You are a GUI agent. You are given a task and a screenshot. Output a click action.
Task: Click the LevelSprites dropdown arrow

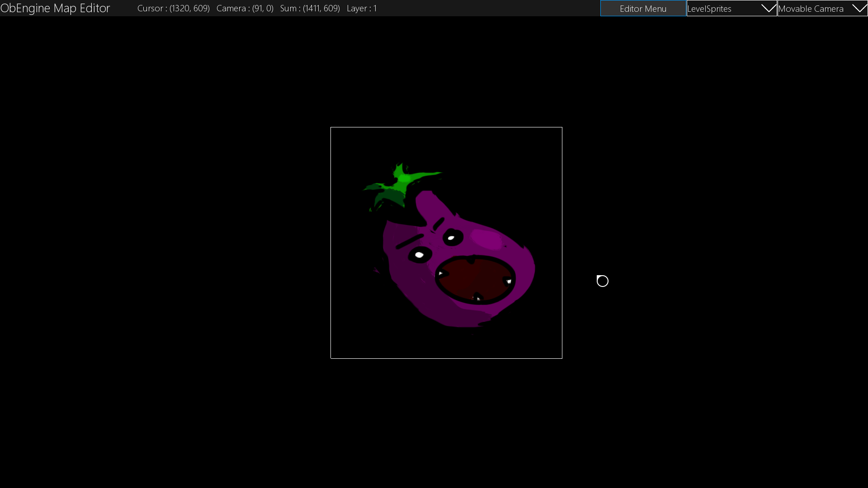tap(768, 9)
